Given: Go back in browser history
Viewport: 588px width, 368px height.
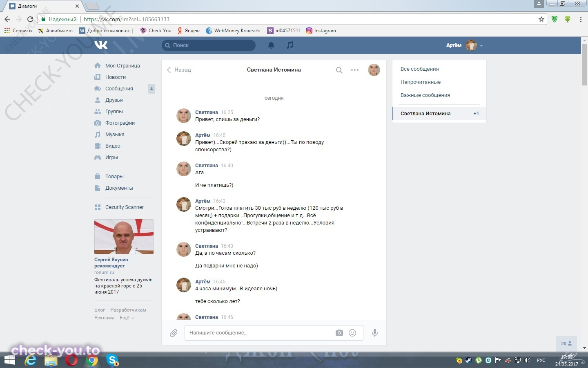Looking at the screenshot, I should coord(7,19).
